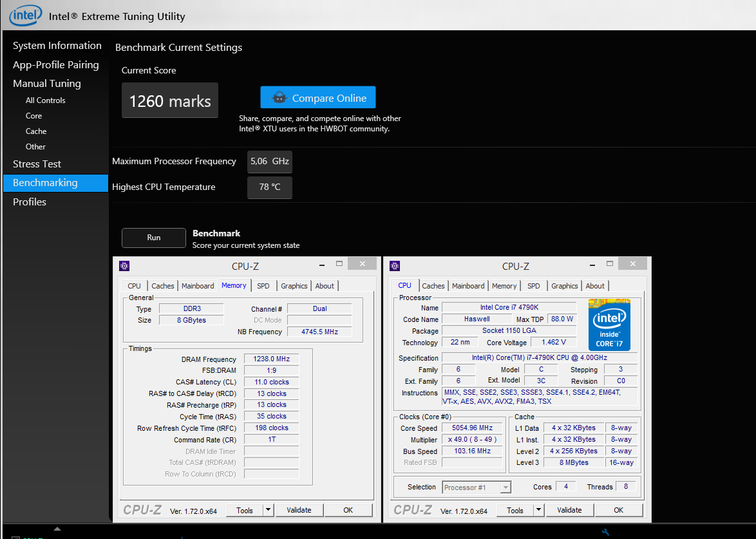The width and height of the screenshot is (756, 539).
Task: Maximize the CPU-Z CPU window
Action: pyautogui.click(x=610, y=264)
